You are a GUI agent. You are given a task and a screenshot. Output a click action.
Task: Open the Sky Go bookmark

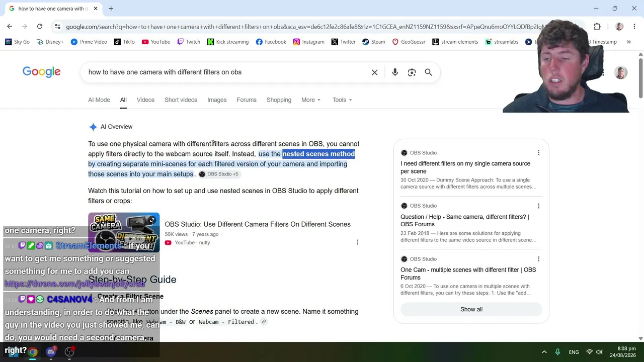coord(17,42)
